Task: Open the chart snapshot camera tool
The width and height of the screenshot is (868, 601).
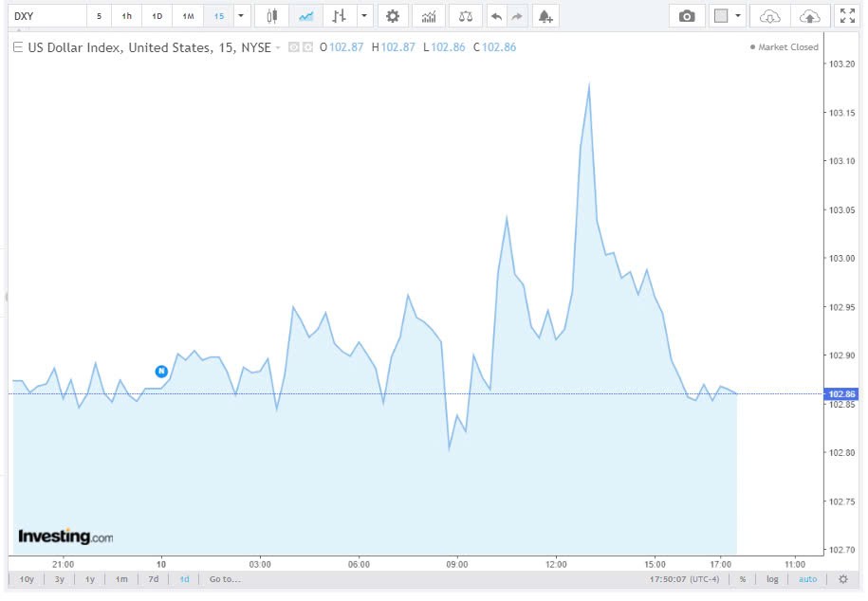Action: tap(687, 15)
